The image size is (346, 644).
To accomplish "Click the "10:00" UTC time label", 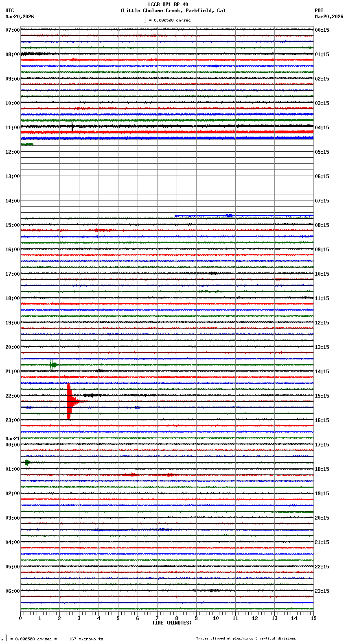I will click(x=13, y=103).
